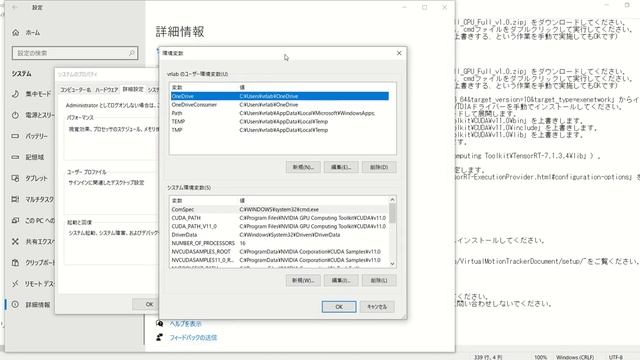Click the back arrow in Settings window
640x360 pixels.
15,7
